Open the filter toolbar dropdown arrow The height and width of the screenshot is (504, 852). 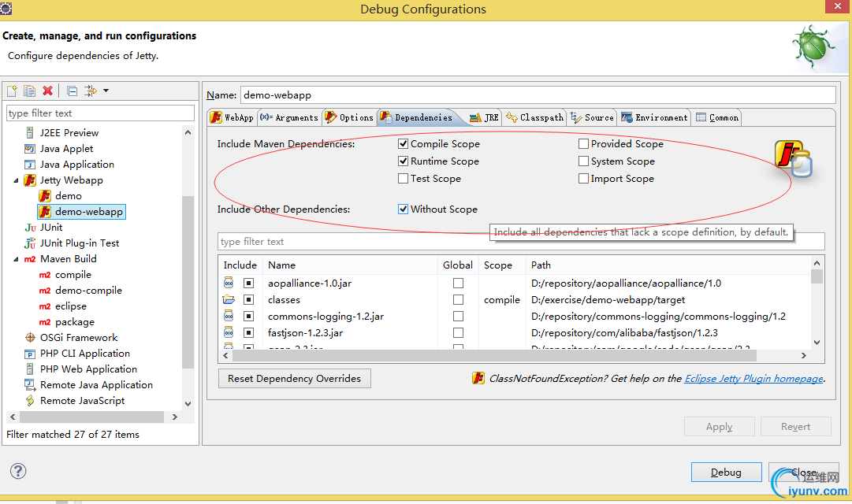(106, 91)
